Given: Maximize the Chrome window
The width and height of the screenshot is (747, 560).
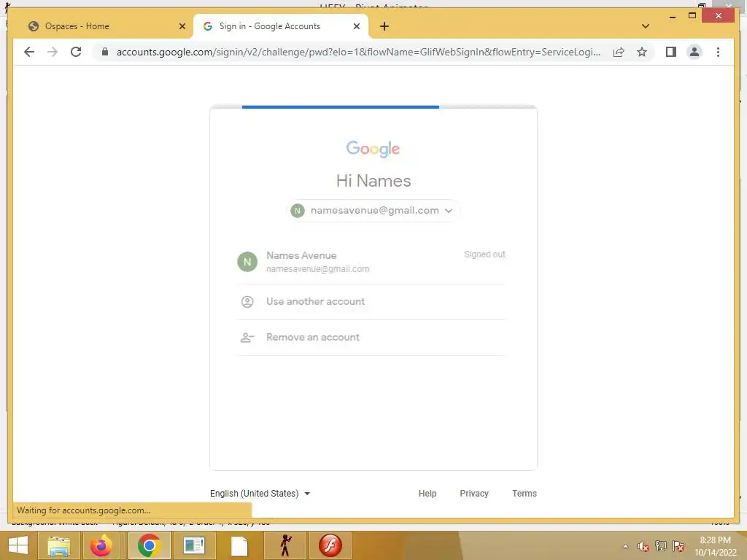Looking at the screenshot, I should 692,16.
